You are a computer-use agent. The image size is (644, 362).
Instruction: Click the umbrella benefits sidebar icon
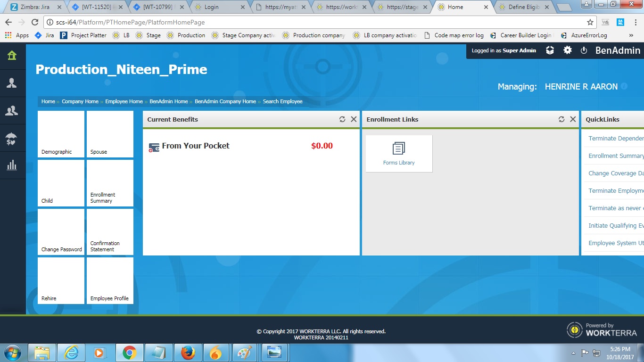tap(12, 139)
